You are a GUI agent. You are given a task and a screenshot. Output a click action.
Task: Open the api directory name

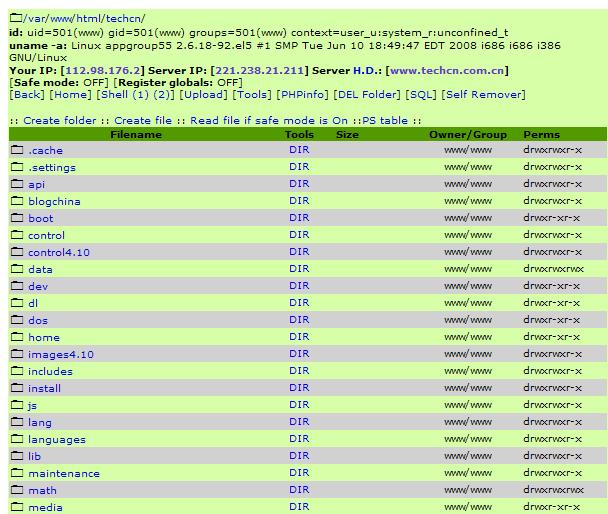pos(36,184)
